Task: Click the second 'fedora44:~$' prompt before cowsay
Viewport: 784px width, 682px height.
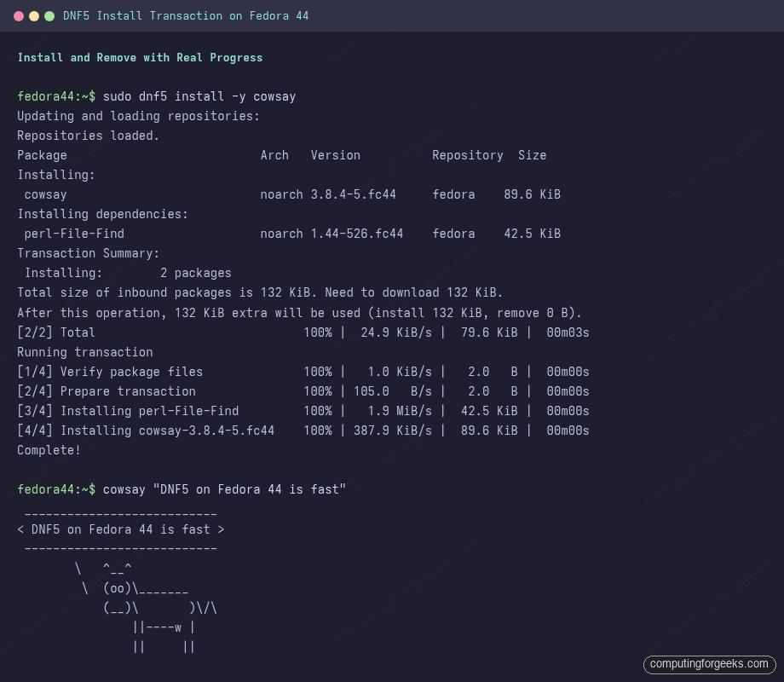Action: [56, 489]
